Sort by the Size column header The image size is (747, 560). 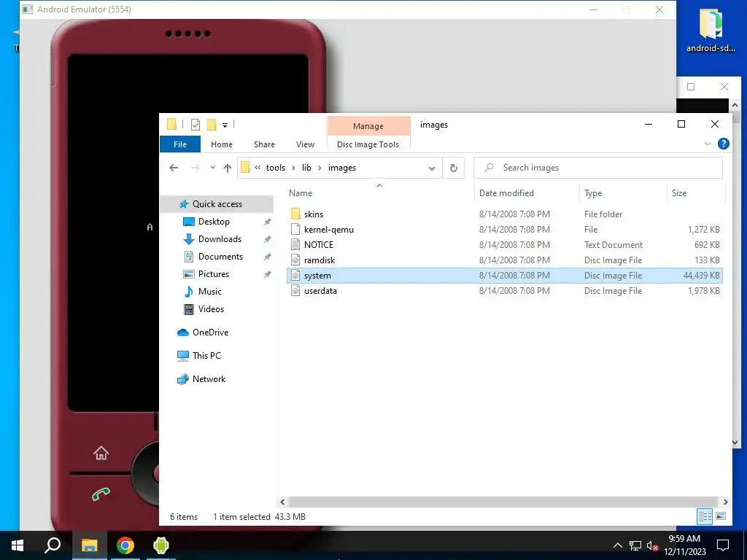coord(679,192)
